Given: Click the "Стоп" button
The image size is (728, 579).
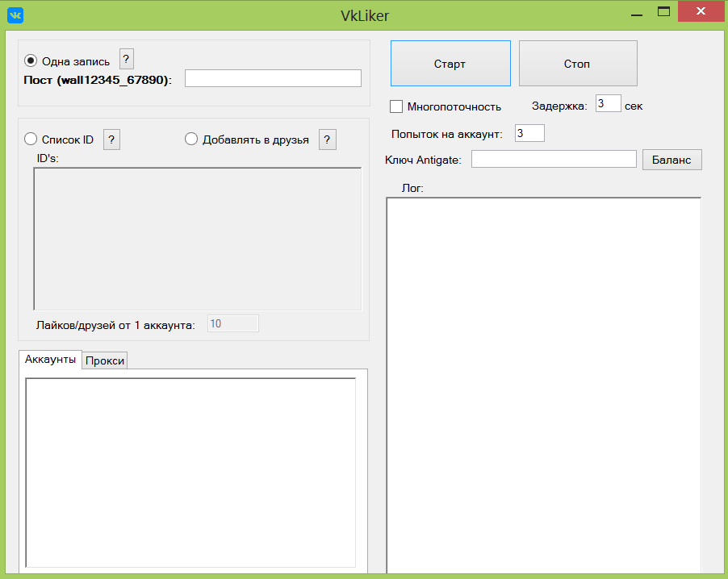Looking at the screenshot, I should point(578,63).
